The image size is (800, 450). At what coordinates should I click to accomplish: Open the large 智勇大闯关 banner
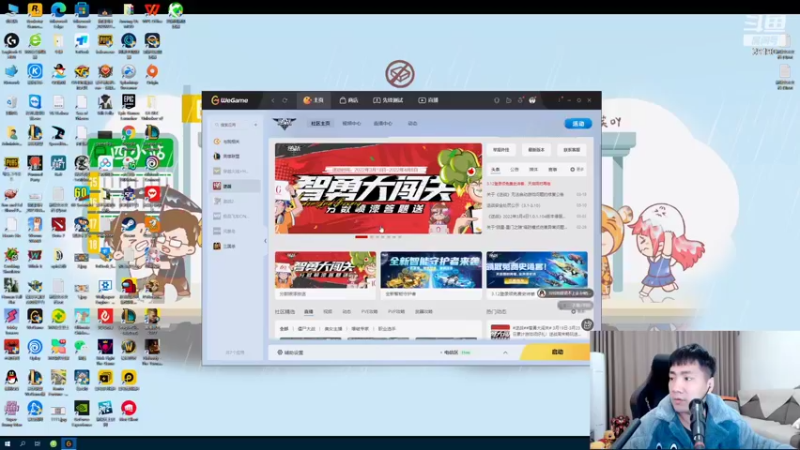click(x=378, y=188)
